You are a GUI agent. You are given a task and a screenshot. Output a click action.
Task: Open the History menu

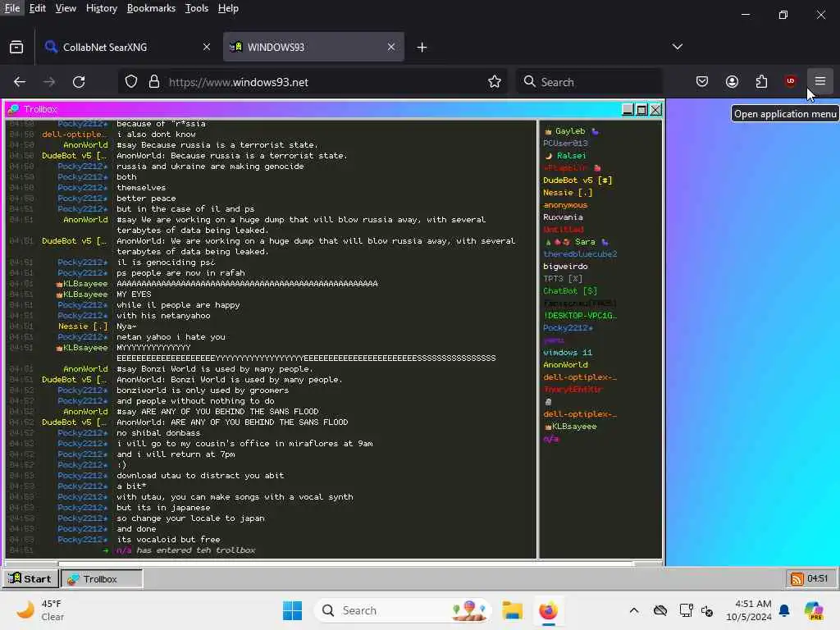pyautogui.click(x=101, y=8)
